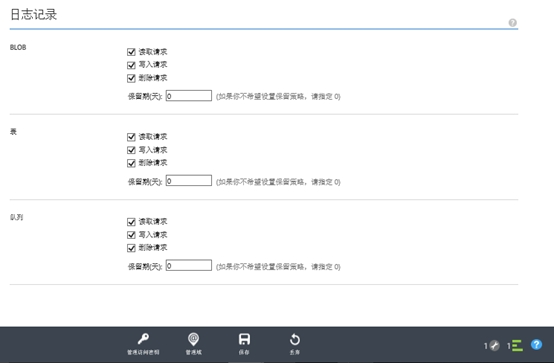This screenshot has width=554, height=363.
Task: Open Manage Access Keys (key icon)
Action: pos(143,344)
